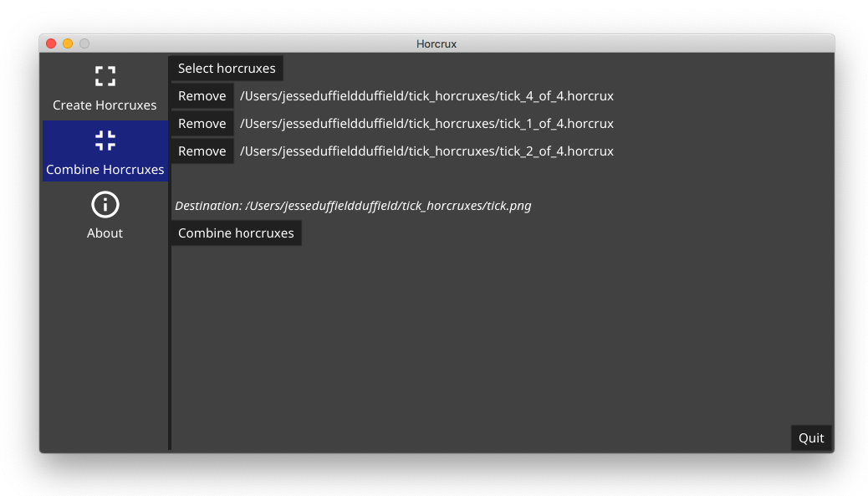Open the Create Horcruxes tab label
Screen dimensions: 868x496
(105, 105)
